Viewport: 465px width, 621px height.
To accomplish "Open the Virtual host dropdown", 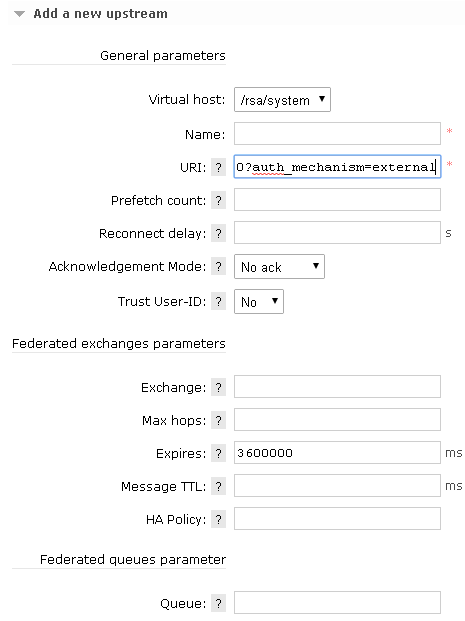I will (x=282, y=100).
